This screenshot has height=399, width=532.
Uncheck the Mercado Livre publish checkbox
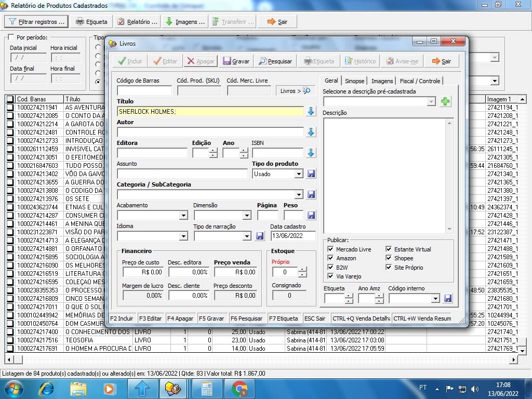tap(330, 249)
